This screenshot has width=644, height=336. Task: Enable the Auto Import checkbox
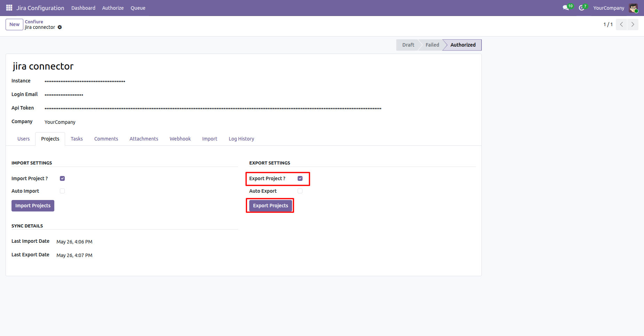coord(62,191)
